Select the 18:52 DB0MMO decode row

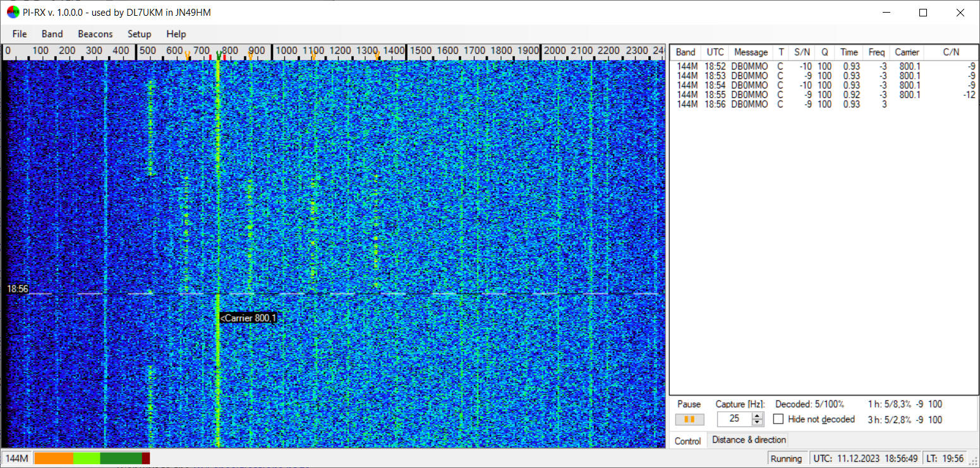point(824,66)
